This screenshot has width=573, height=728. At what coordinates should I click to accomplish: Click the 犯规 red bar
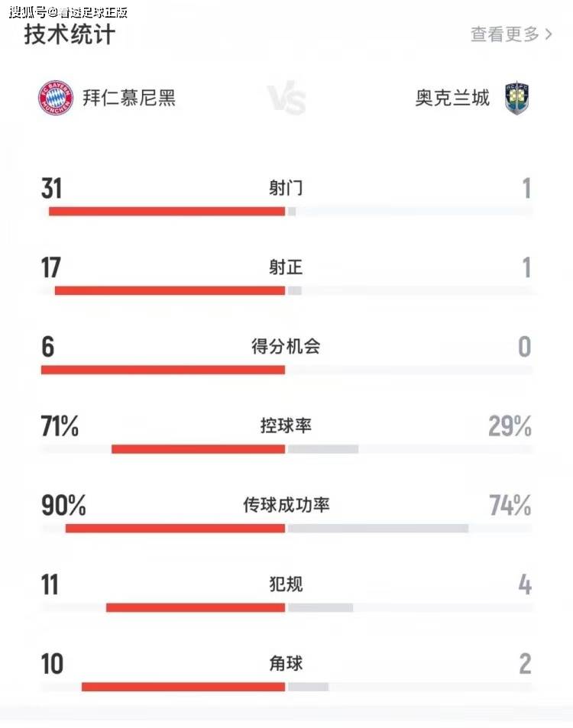(196, 608)
